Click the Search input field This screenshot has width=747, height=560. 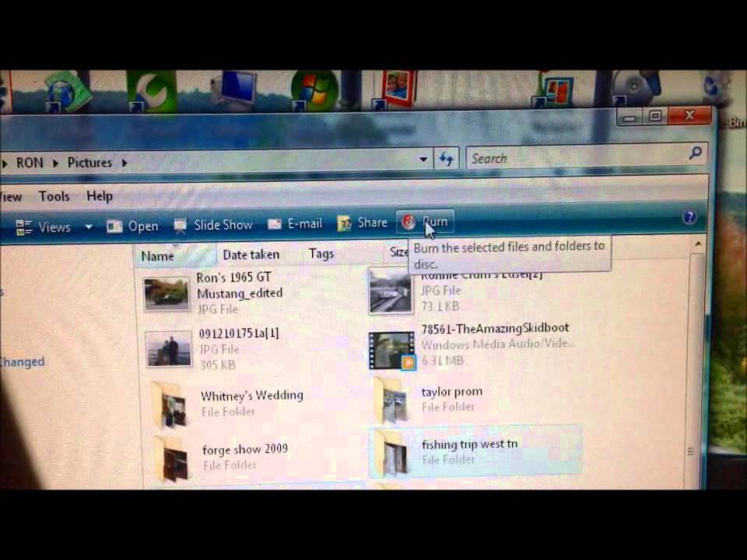click(x=577, y=156)
